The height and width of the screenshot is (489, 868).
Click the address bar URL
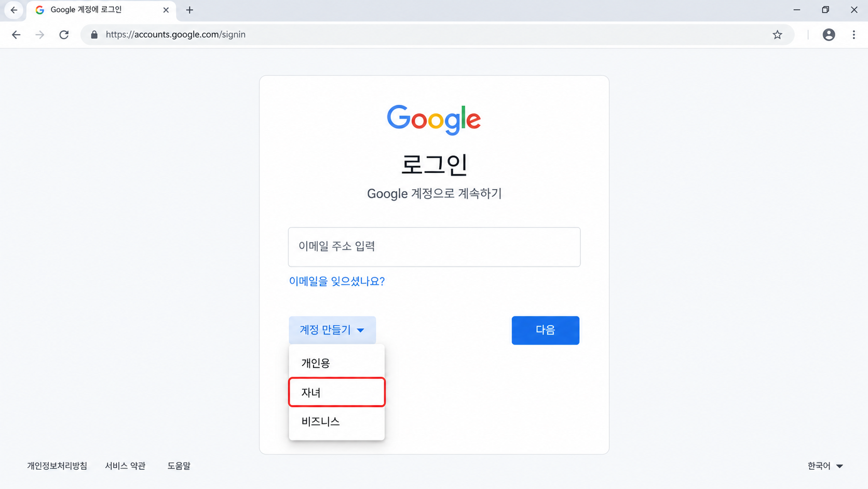[x=175, y=35]
